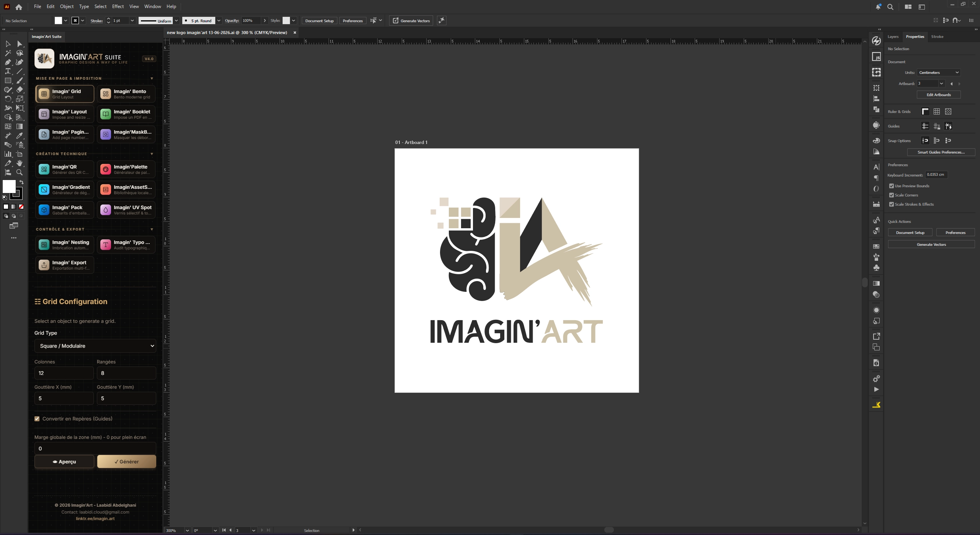Click Edit Artboards button
980x535 pixels.
939,95
